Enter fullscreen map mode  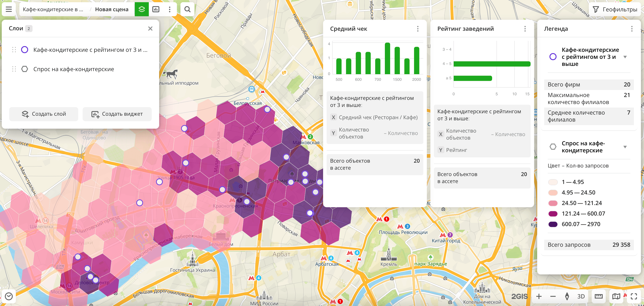(x=634, y=296)
